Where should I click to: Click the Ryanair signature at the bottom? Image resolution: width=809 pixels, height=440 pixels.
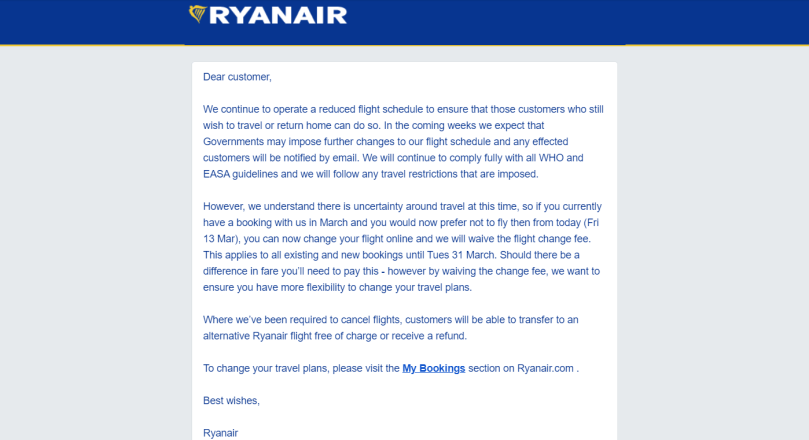point(220,433)
